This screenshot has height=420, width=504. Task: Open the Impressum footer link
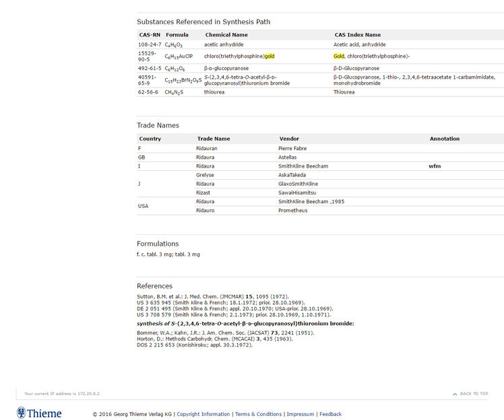pyautogui.click(x=300, y=414)
